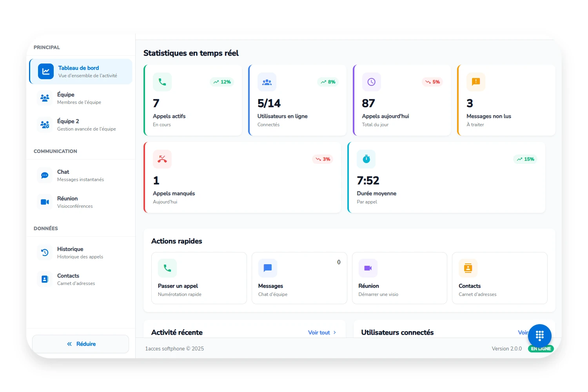Click the 12% trend indicator on Appels actifs
The height and width of the screenshot is (392, 588).
tap(222, 82)
